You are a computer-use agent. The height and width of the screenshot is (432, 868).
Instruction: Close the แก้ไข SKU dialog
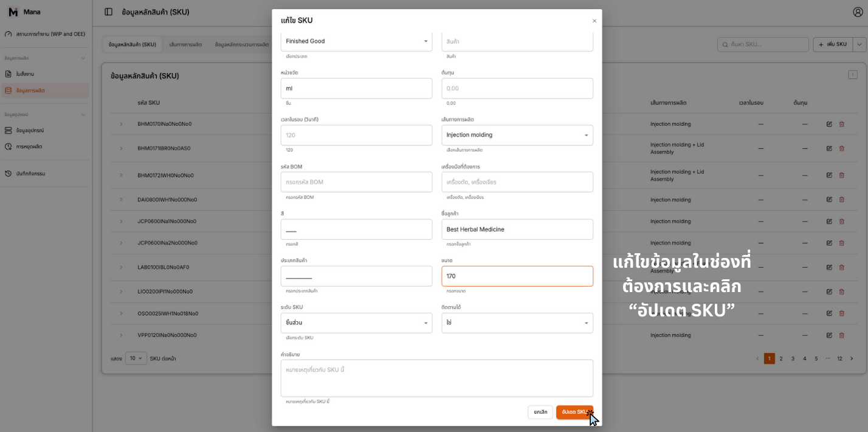pos(594,20)
